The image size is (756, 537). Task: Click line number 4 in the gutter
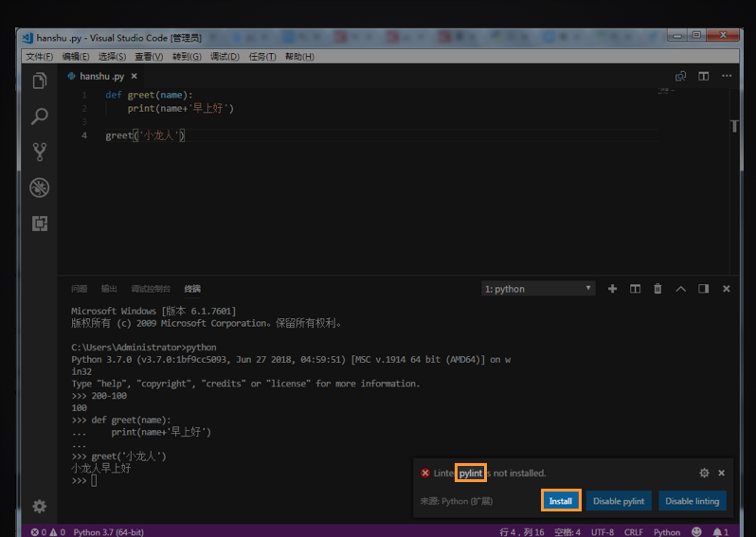[84, 135]
